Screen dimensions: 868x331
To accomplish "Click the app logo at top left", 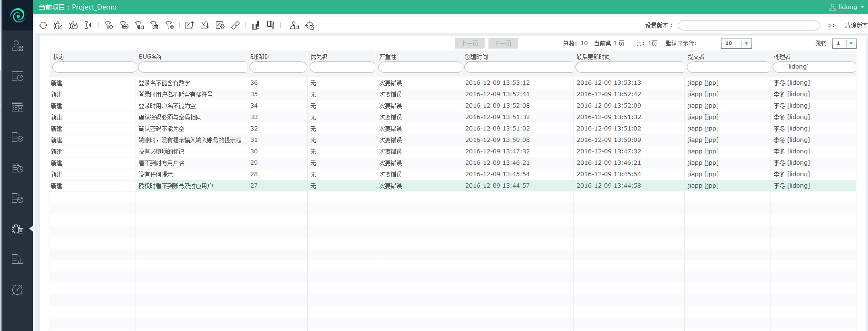I will coord(17,15).
